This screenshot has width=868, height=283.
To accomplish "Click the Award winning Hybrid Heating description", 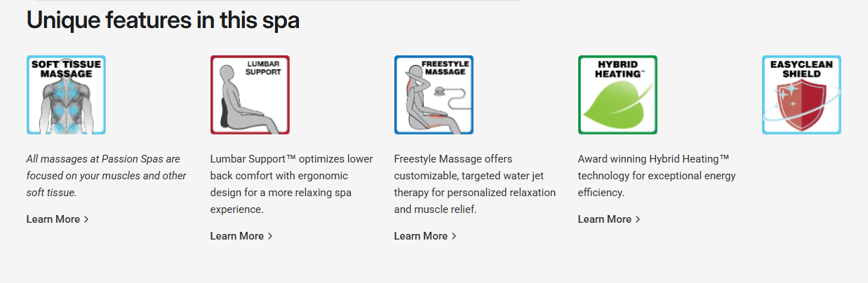I will tap(657, 176).
